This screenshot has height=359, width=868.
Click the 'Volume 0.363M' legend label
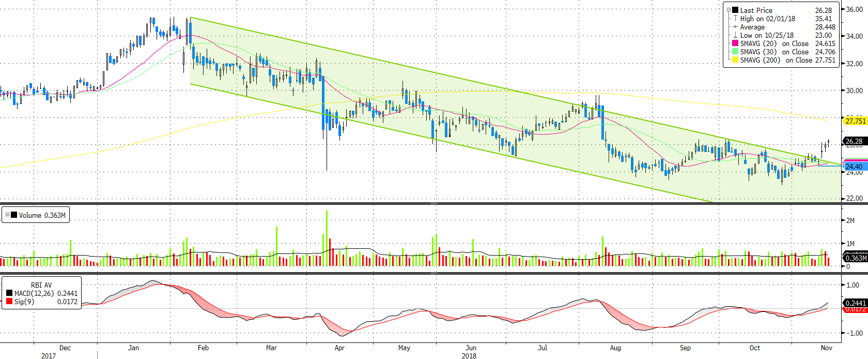(x=42, y=215)
